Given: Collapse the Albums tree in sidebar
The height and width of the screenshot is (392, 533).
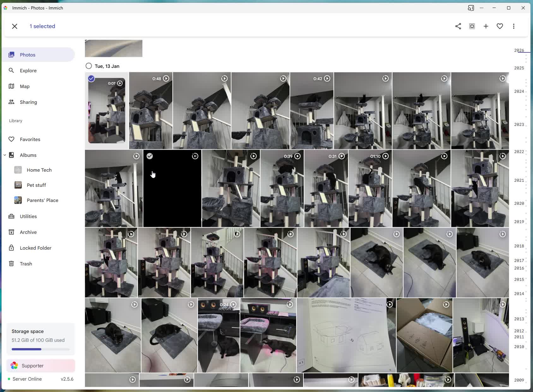Looking at the screenshot, I should 5,155.
